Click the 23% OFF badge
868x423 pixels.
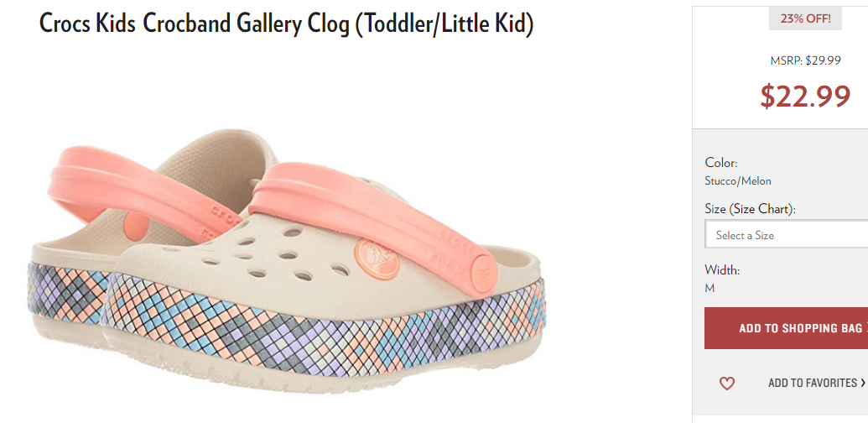pos(805,18)
